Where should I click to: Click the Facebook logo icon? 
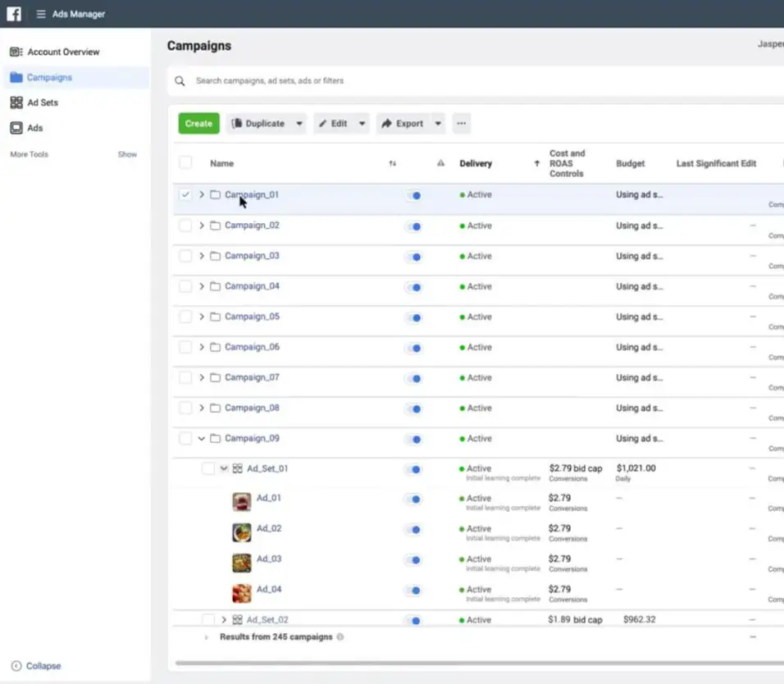[14, 13]
